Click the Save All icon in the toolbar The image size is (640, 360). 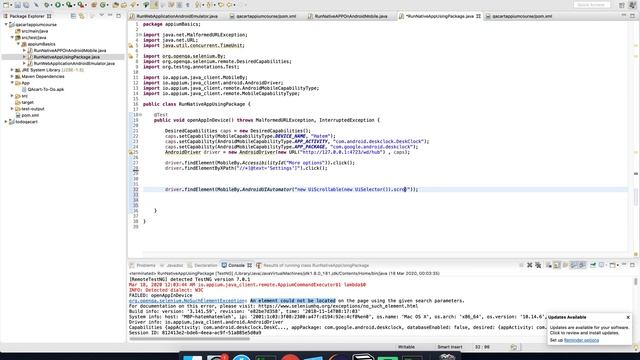tap(26, 5)
